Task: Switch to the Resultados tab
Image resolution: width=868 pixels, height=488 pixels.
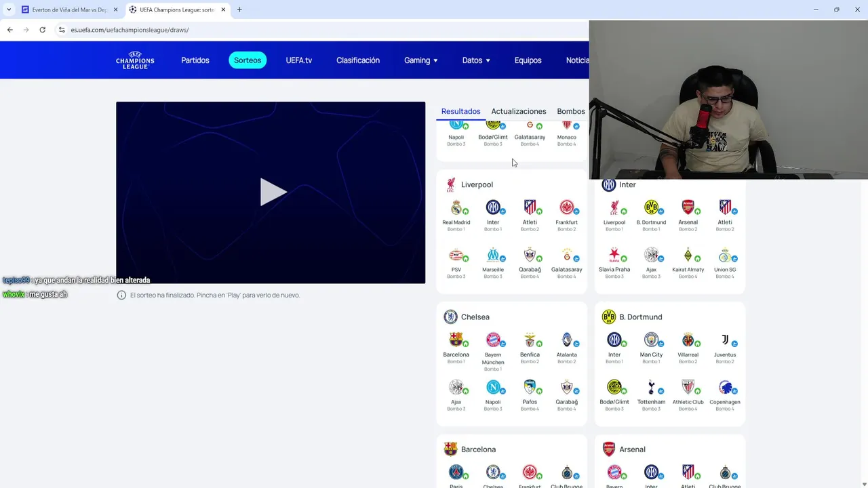Action: [460, 111]
